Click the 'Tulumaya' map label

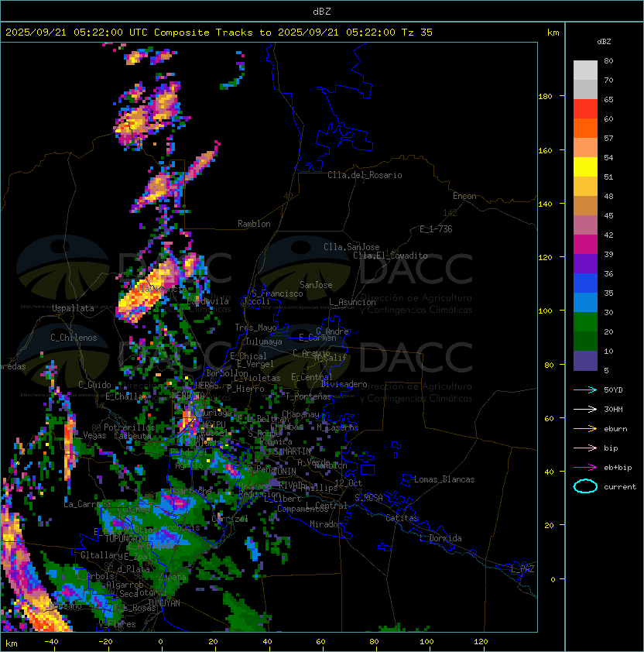[264, 341]
